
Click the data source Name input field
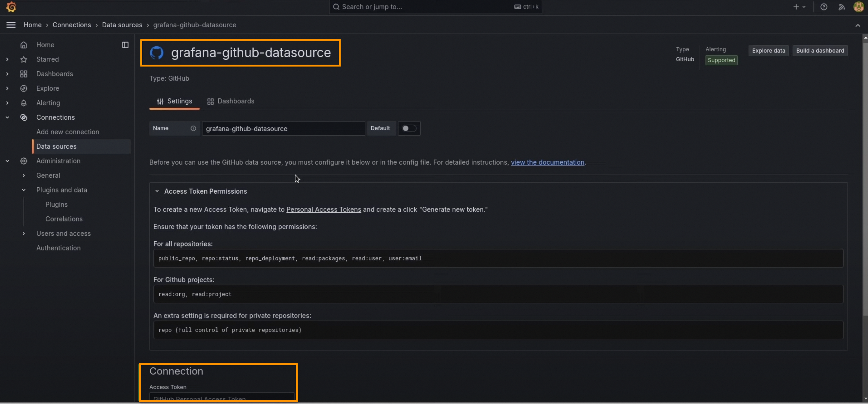click(283, 128)
